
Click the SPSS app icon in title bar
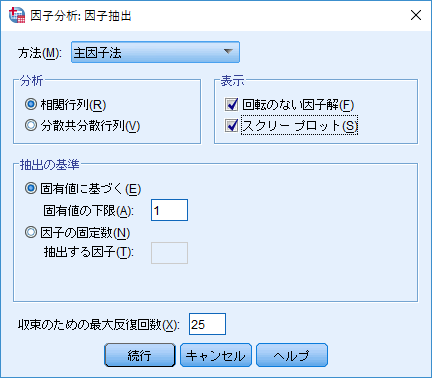(x=17, y=15)
